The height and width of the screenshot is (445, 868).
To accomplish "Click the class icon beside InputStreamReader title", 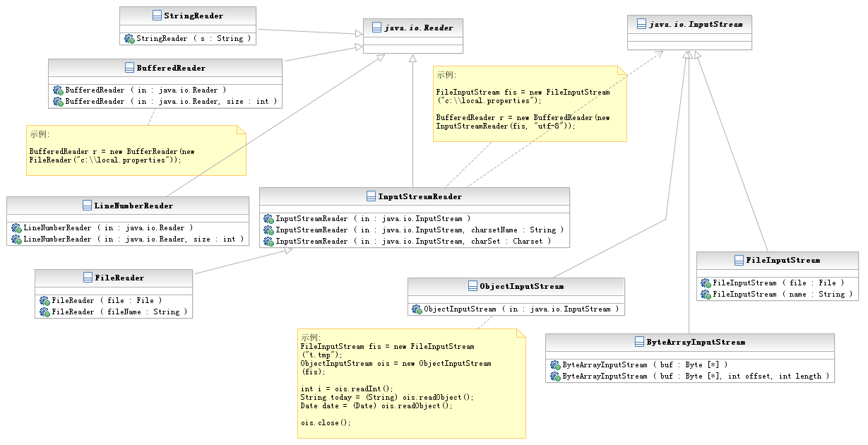I will pos(371,196).
